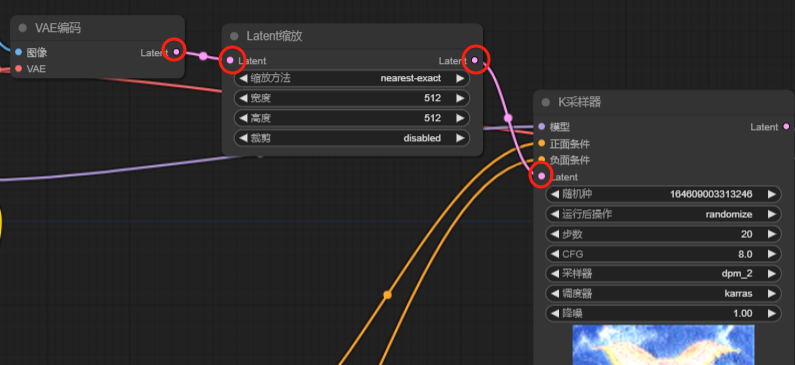
Task: Open the 采样器 dpm_2 dropdown
Action: click(x=663, y=274)
